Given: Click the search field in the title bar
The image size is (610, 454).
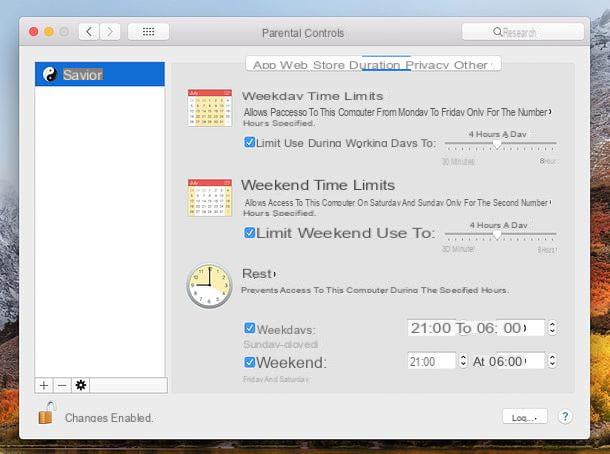Looking at the screenshot, I should coord(523,32).
